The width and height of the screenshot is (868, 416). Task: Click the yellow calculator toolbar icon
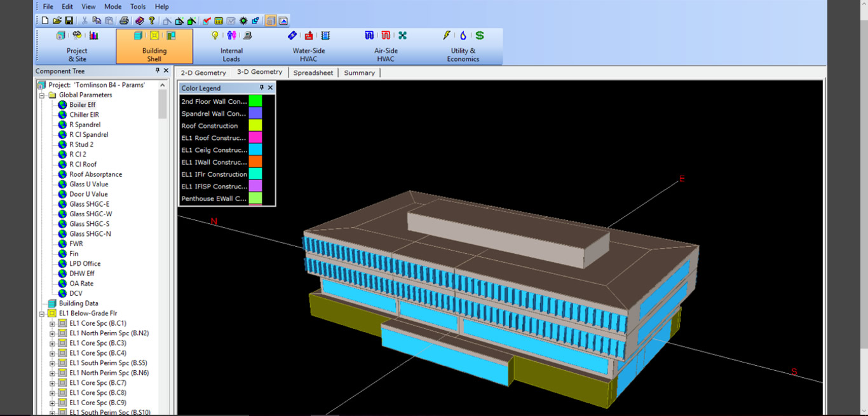click(x=219, y=20)
